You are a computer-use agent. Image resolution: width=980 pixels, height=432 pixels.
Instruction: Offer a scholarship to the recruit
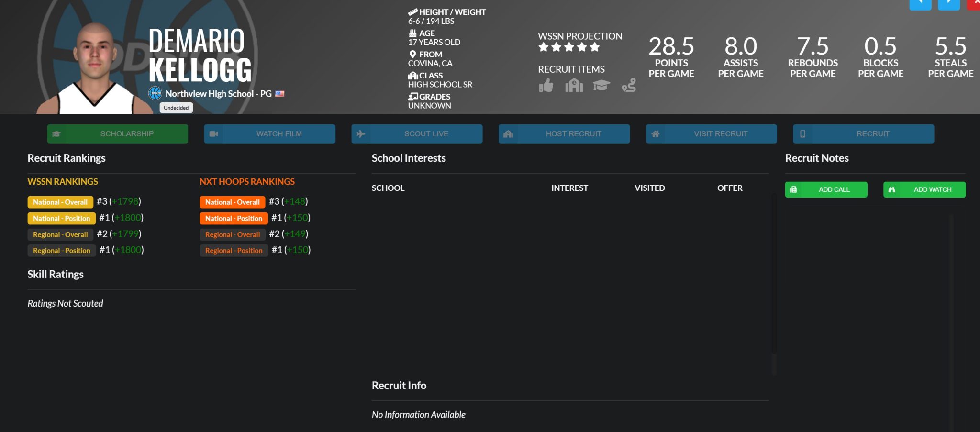click(x=117, y=134)
